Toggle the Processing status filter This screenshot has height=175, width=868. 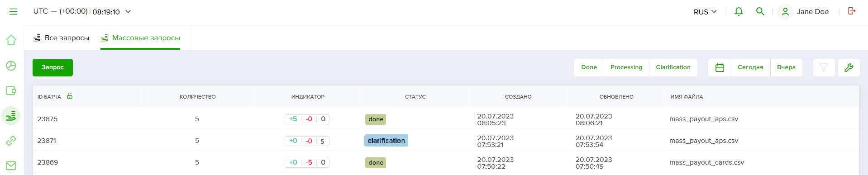coord(626,67)
